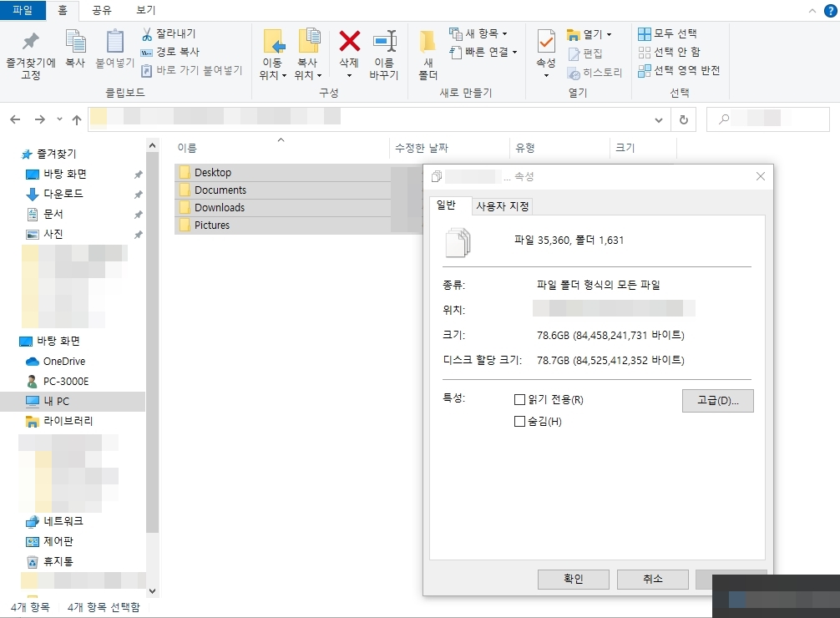840x618 pixels.
Task: Click 편집 edit in ribbon
Action: (x=585, y=53)
